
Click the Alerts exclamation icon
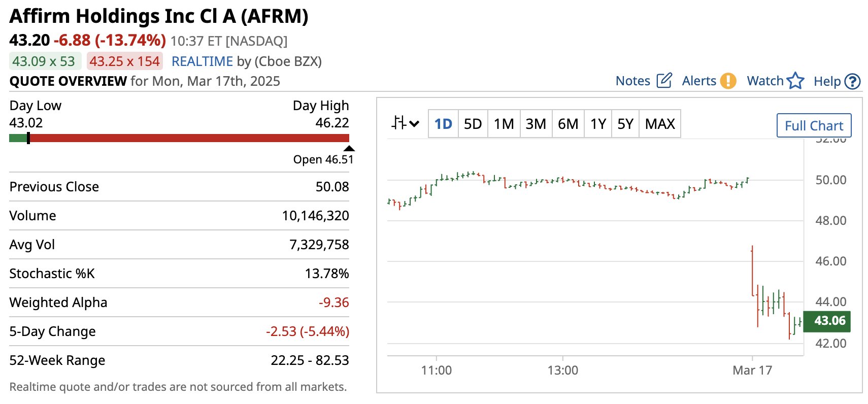pyautogui.click(x=728, y=81)
